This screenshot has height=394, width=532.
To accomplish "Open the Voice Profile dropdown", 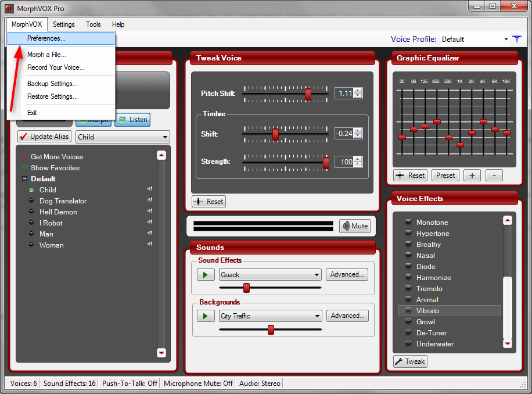I will point(475,40).
